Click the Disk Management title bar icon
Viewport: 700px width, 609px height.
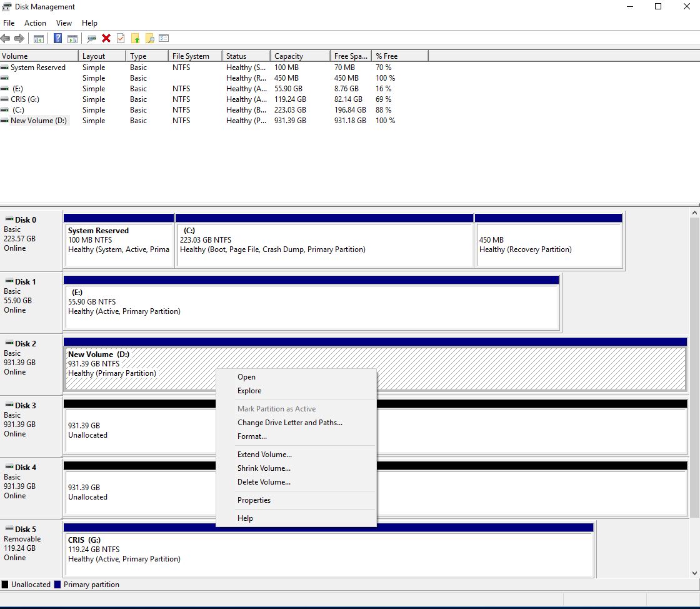6,7
